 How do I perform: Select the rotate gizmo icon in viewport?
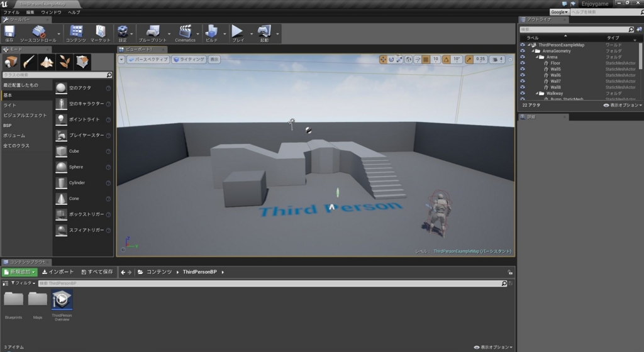coord(391,60)
